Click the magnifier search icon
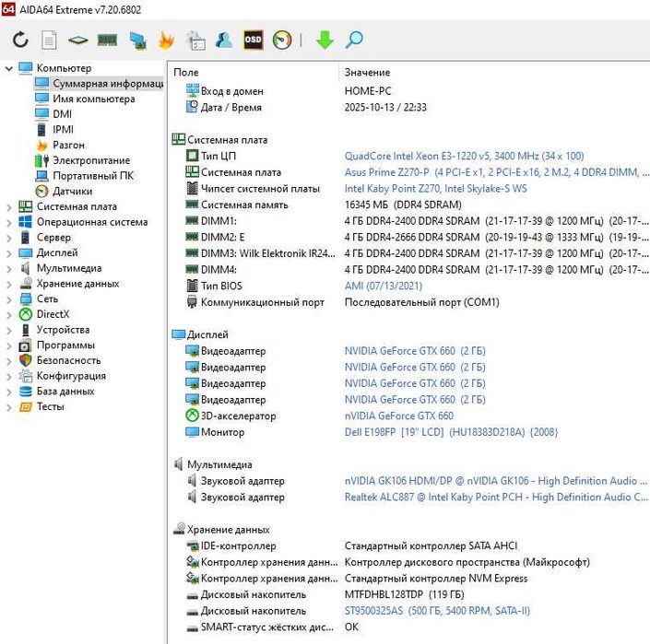650x644 pixels. [x=354, y=41]
